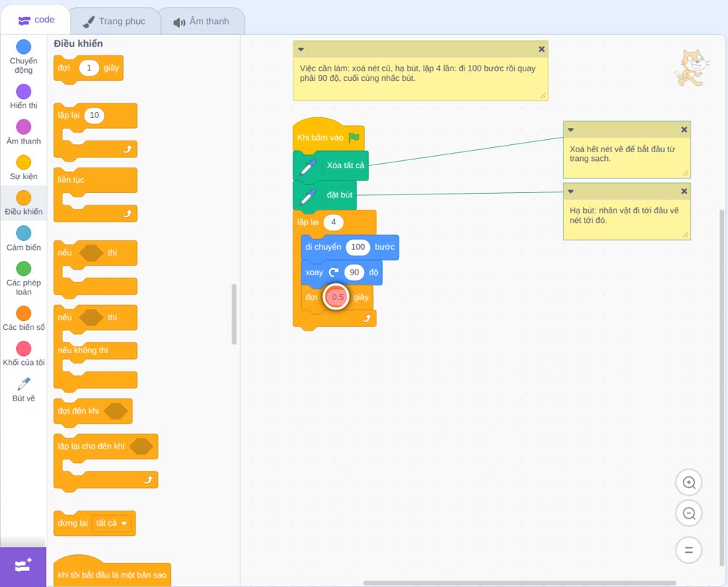Switch to the code tab
This screenshot has height=587, width=728.
tap(36, 20)
